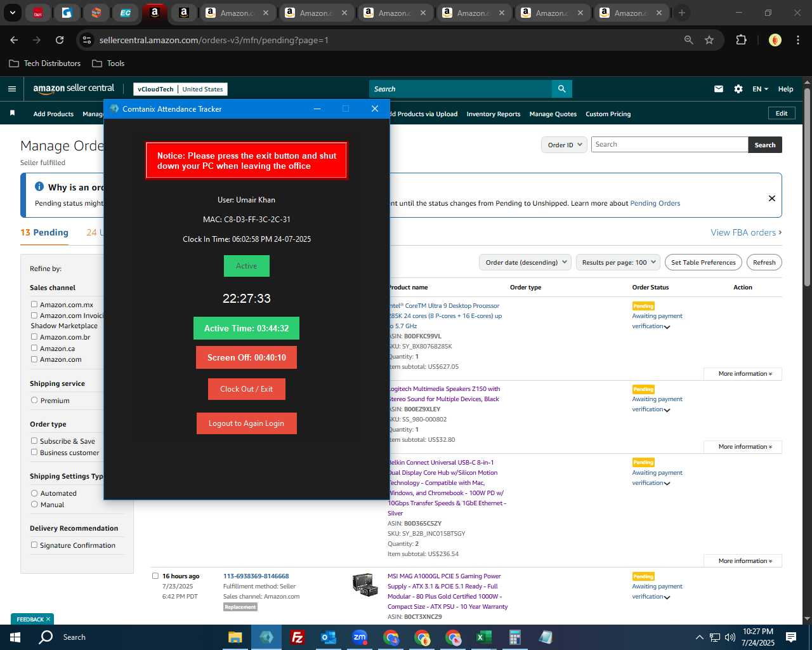
Task: Open the Manage Quotes menu item
Action: 553,114
